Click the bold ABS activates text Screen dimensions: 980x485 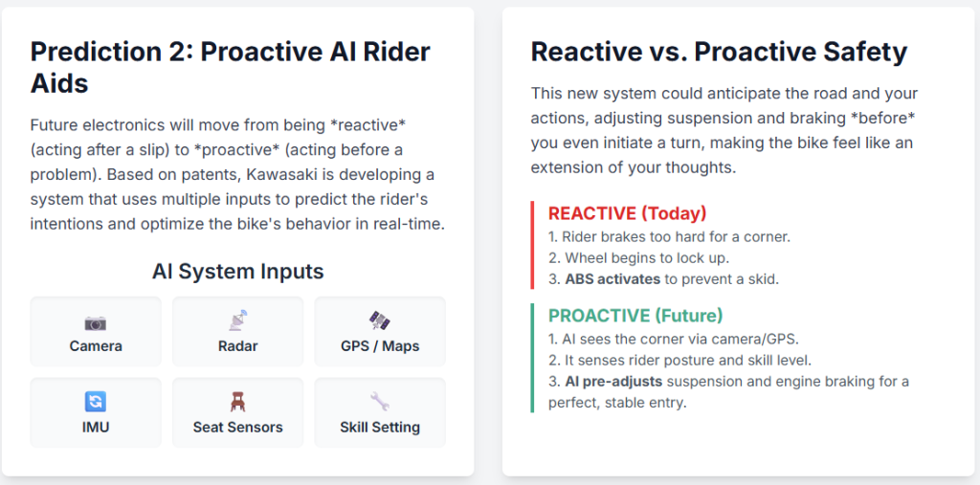pyautogui.click(x=612, y=279)
